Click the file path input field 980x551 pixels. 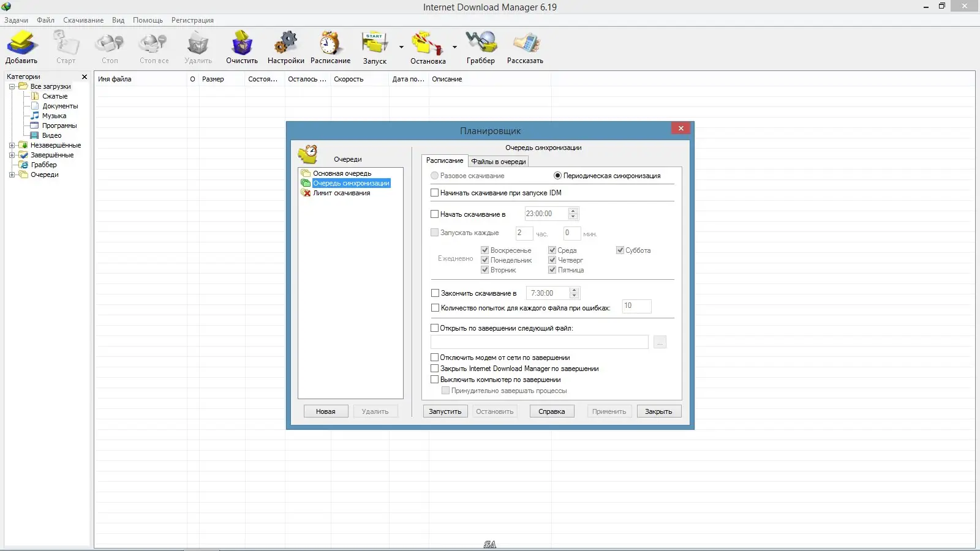click(540, 342)
